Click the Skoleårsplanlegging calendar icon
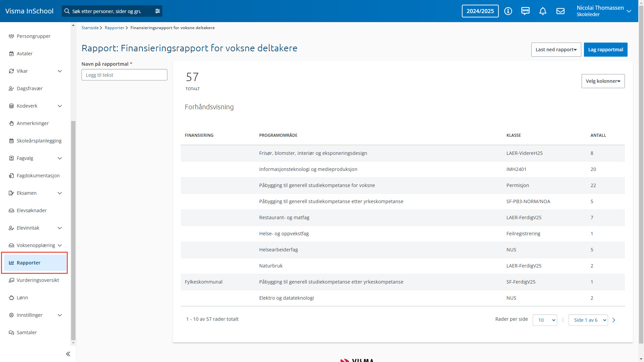The width and height of the screenshot is (644, 362). [11, 141]
